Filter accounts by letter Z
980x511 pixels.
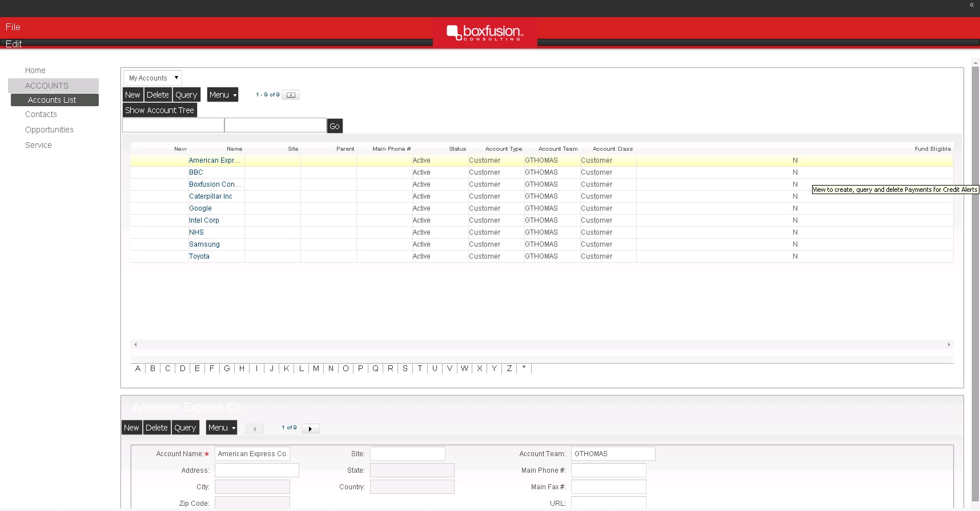coord(509,368)
